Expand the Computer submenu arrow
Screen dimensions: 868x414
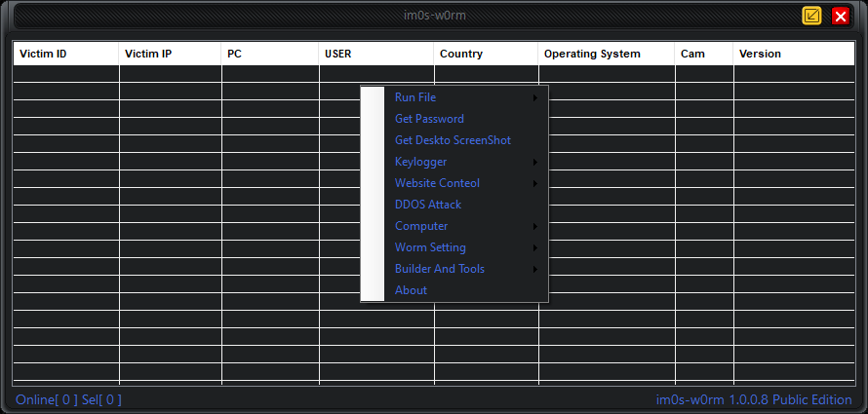[x=535, y=226]
